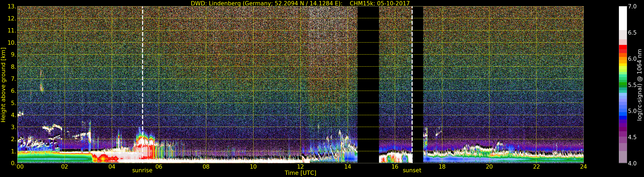Viewport: 644px width, 177px height.
Task: Click the white dashed sunrise line
Action: 142,75
